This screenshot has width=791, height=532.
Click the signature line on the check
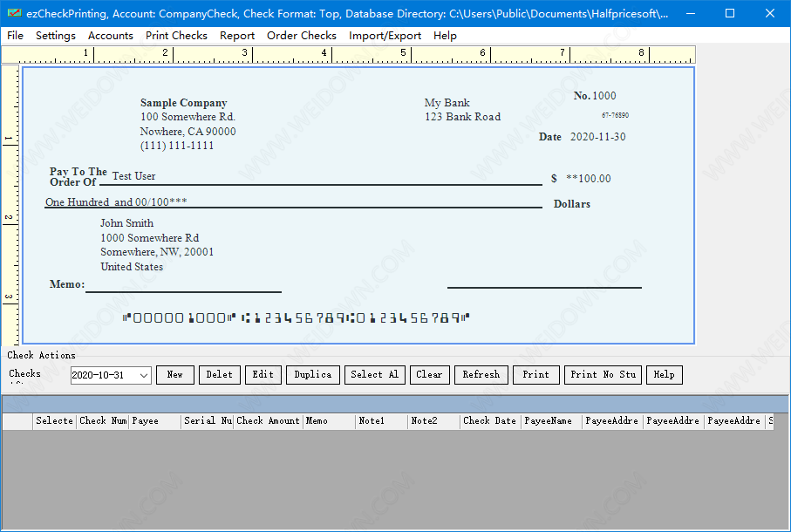pyautogui.click(x=544, y=288)
